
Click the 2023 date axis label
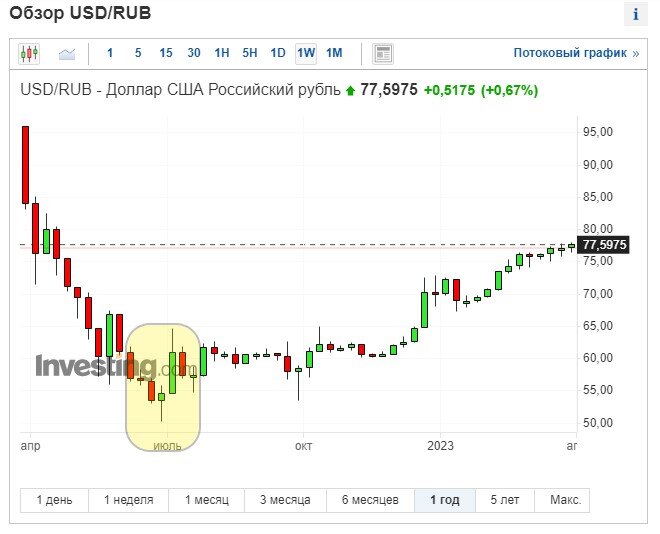pyautogui.click(x=440, y=446)
